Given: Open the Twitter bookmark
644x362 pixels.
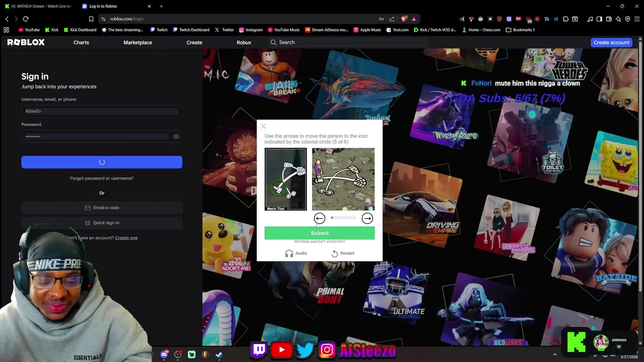Looking at the screenshot, I should click(224, 30).
